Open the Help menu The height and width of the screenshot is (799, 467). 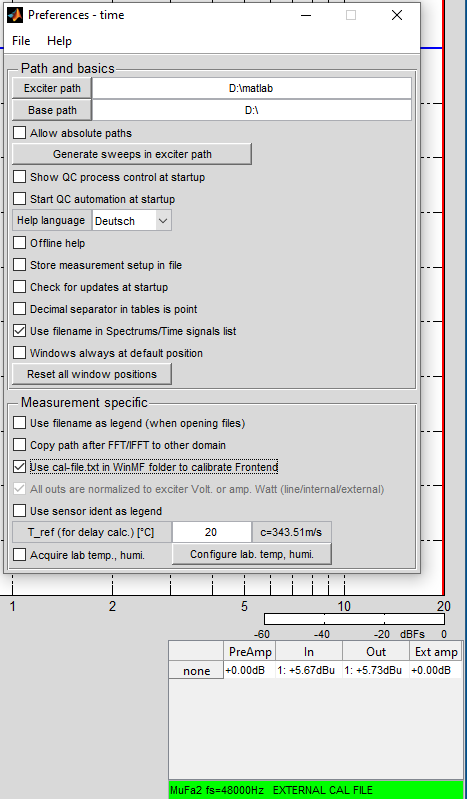59,41
